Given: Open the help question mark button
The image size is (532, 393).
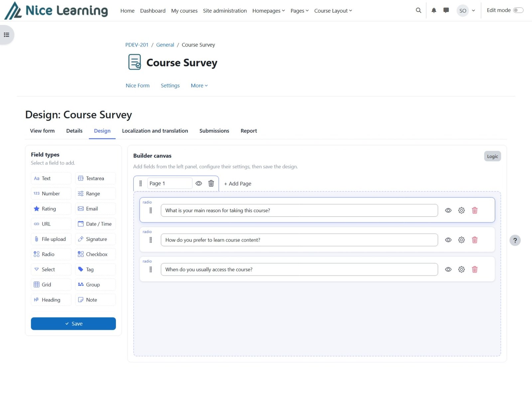Looking at the screenshot, I should coord(515,240).
